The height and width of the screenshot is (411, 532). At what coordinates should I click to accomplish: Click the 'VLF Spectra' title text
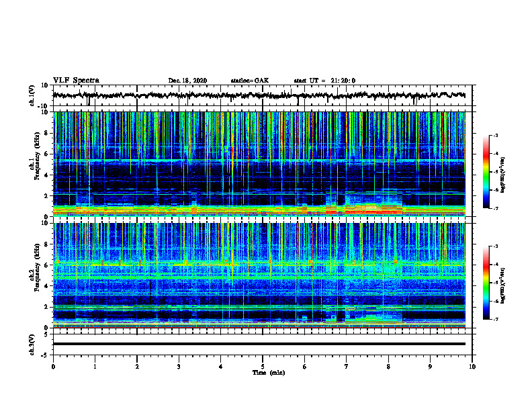(76, 81)
